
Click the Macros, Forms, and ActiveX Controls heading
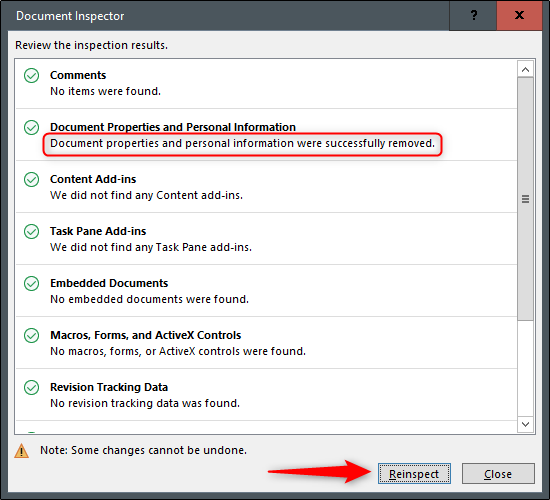(146, 335)
